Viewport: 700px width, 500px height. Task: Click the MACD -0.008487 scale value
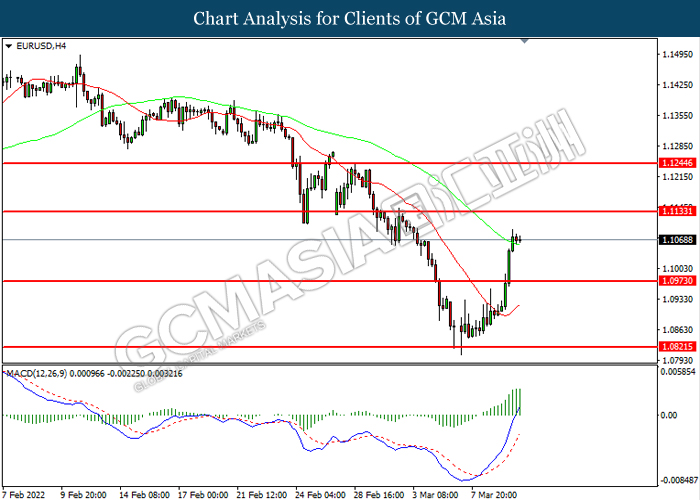(x=678, y=480)
